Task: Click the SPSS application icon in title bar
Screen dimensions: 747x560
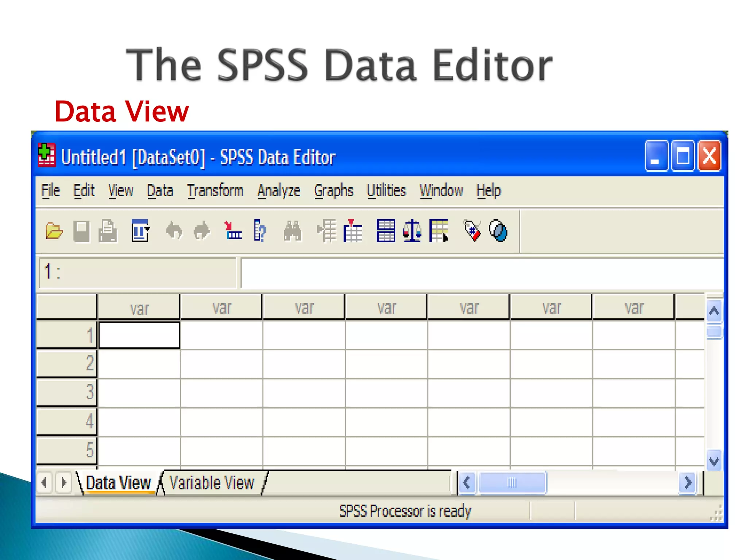Action: pos(47,155)
